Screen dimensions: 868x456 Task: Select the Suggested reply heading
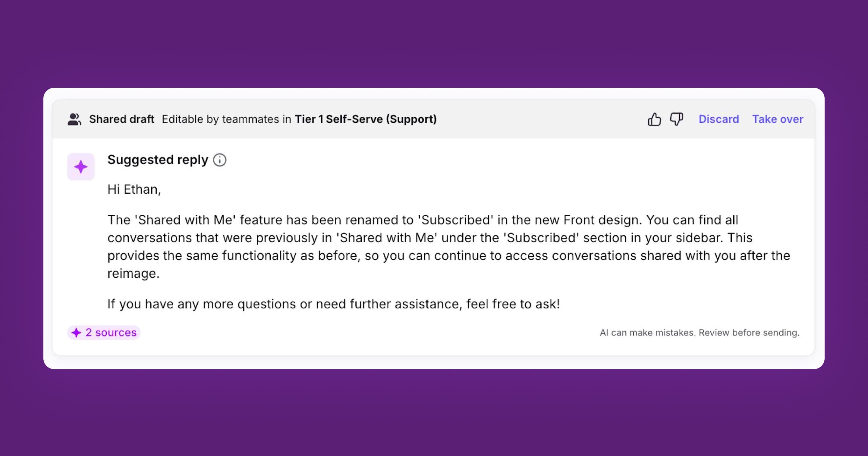[x=158, y=160]
